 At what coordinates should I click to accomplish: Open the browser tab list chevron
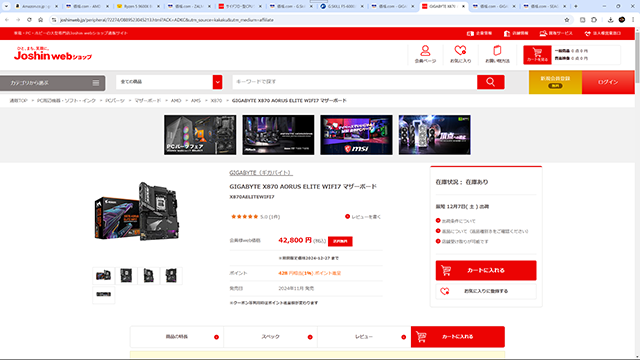(6, 6)
